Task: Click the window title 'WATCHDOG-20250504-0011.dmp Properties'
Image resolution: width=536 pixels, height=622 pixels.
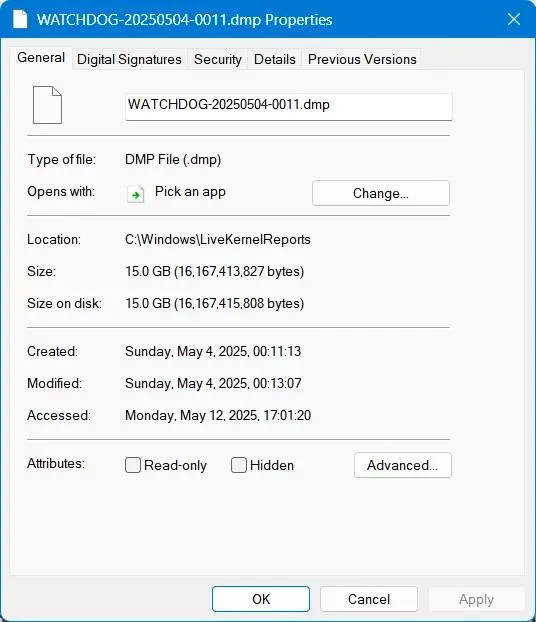Action: [184, 20]
